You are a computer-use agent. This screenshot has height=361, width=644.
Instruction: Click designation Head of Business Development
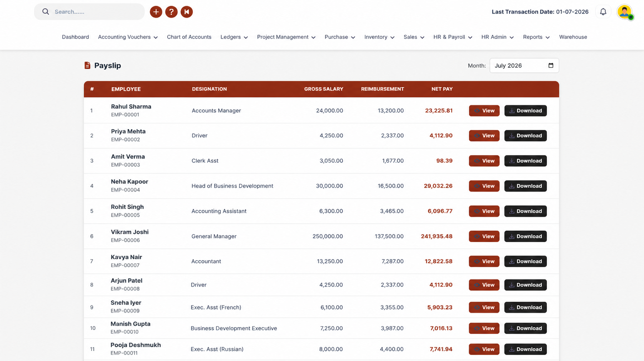click(232, 186)
